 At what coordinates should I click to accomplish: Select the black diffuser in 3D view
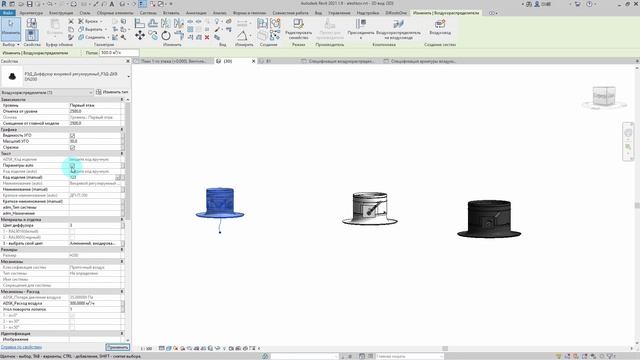coord(489,219)
